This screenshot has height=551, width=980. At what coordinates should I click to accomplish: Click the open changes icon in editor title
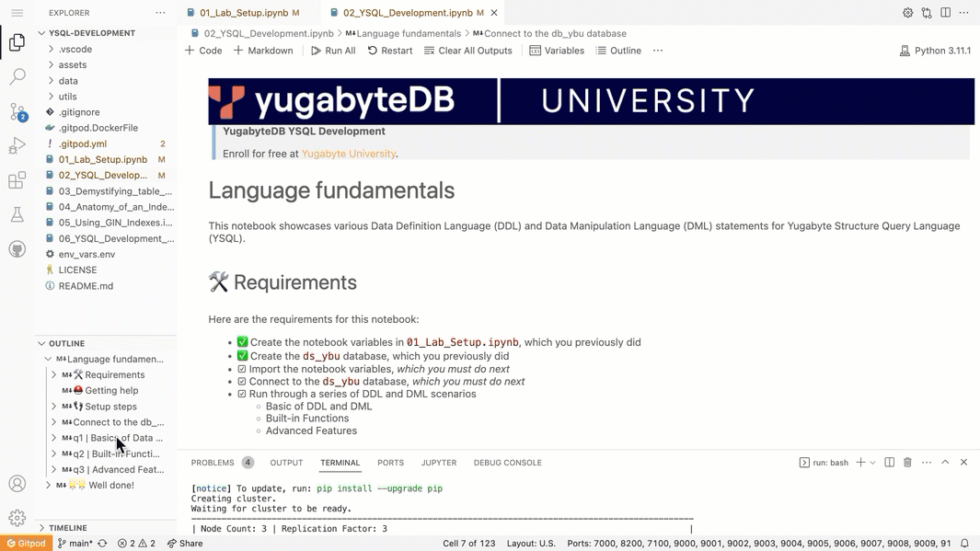[x=927, y=13]
